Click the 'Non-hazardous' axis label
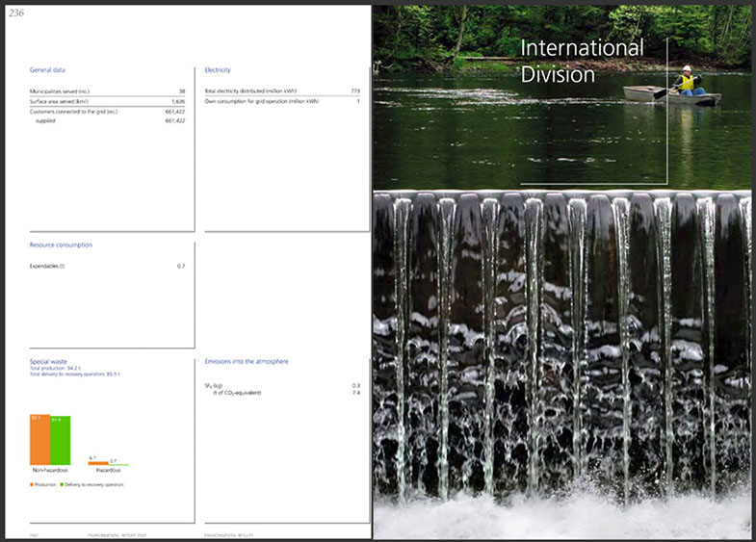The image size is (756, 542). pos(50,470)
